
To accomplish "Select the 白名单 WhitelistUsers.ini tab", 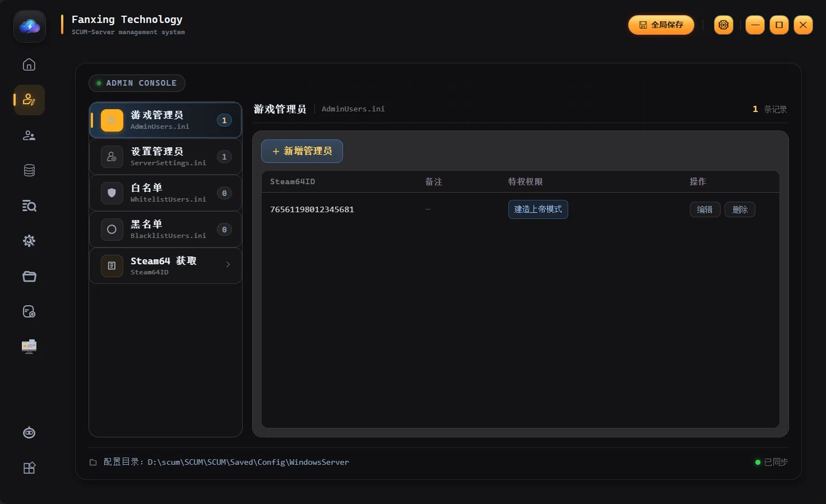I will (166, 193).
